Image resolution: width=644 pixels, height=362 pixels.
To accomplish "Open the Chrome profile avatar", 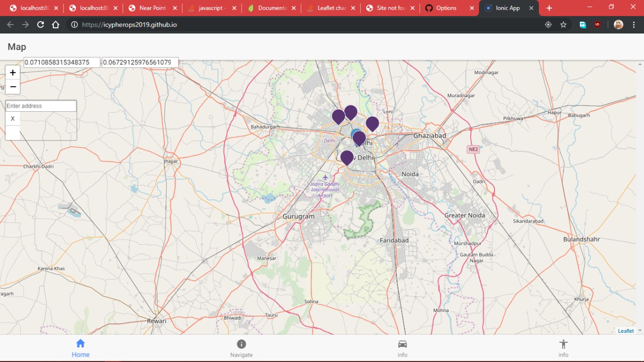I will pyautogui.click(x=619, y=25).
